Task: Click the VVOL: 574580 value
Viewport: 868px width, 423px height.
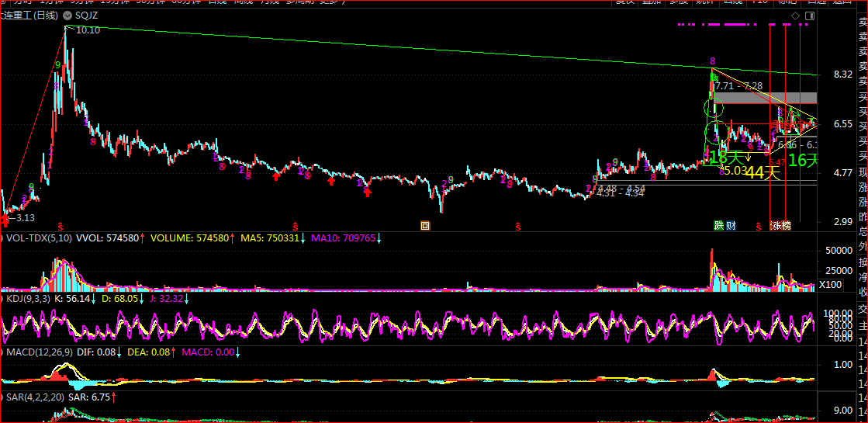Action: [x=109, y=238]
